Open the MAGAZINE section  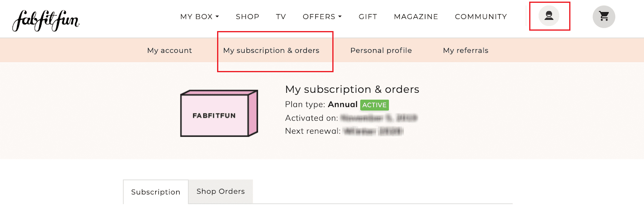click(416, 17)
